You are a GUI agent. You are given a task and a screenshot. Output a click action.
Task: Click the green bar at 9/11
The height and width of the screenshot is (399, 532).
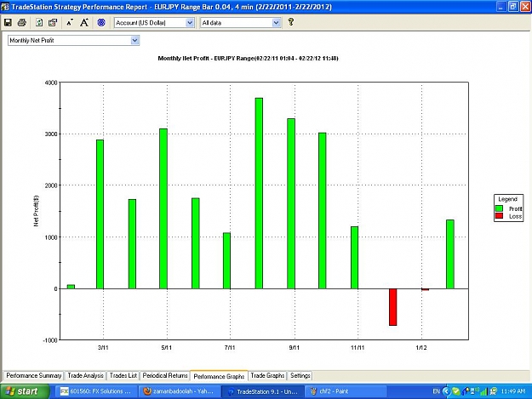(x=291, y=203)
